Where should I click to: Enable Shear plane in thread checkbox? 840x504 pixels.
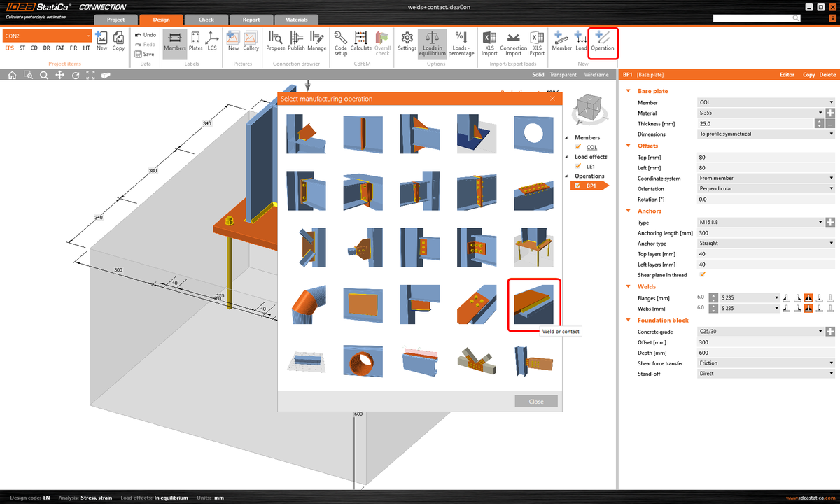pos(703,275)
